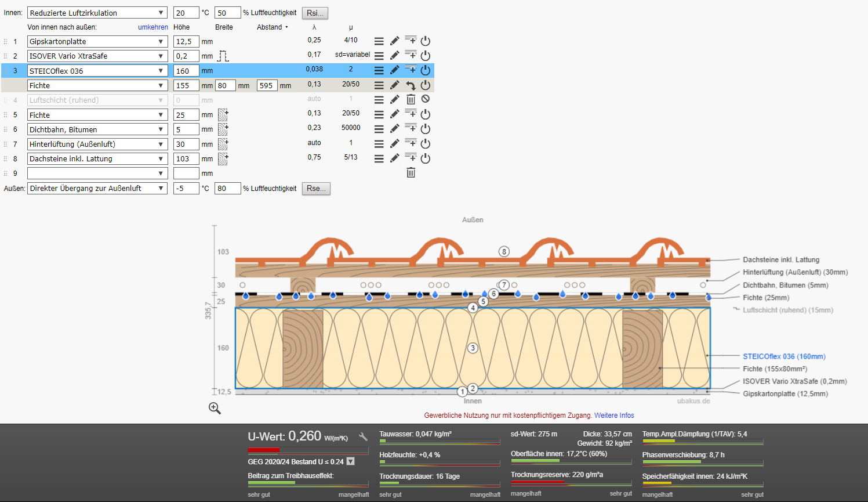Open layer menu for ISOVER Vario XtraSafe
The image size is (868, 502).
(379, 56)
